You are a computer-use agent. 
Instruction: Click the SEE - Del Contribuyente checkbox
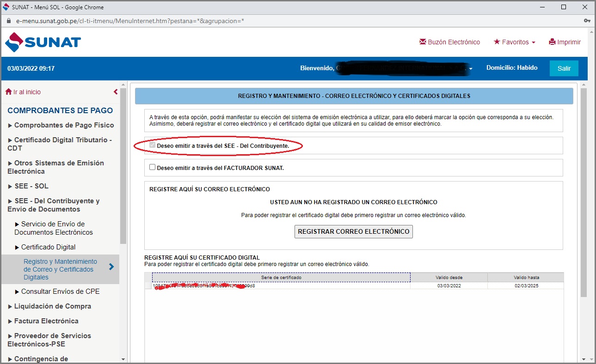[152, 145]
